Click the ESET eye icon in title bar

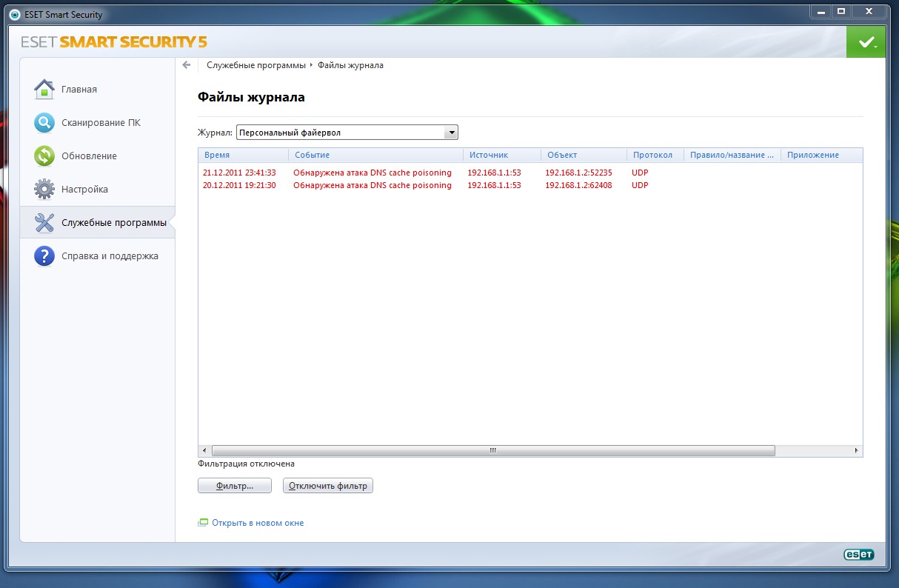tap(15, 14)
